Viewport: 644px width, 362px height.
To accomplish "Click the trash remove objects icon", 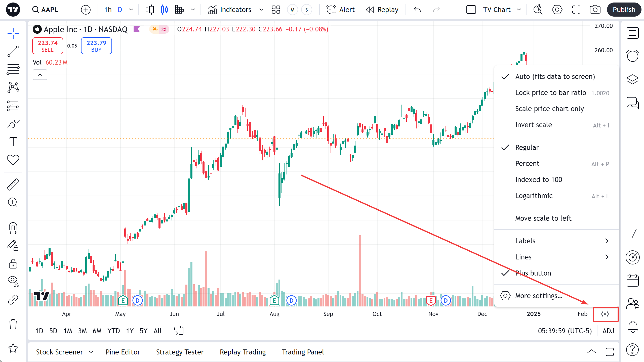I will click(13, 324).
